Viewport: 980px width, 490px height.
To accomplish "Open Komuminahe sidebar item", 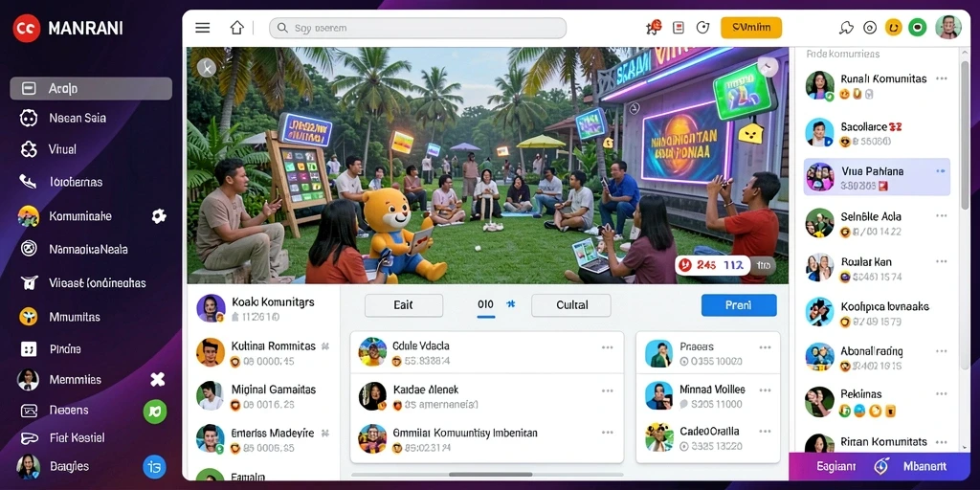I will 80,216.
